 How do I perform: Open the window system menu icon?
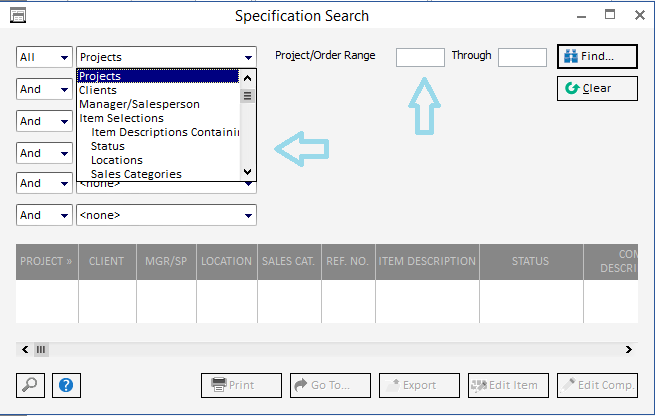click(x=18, y=16)
